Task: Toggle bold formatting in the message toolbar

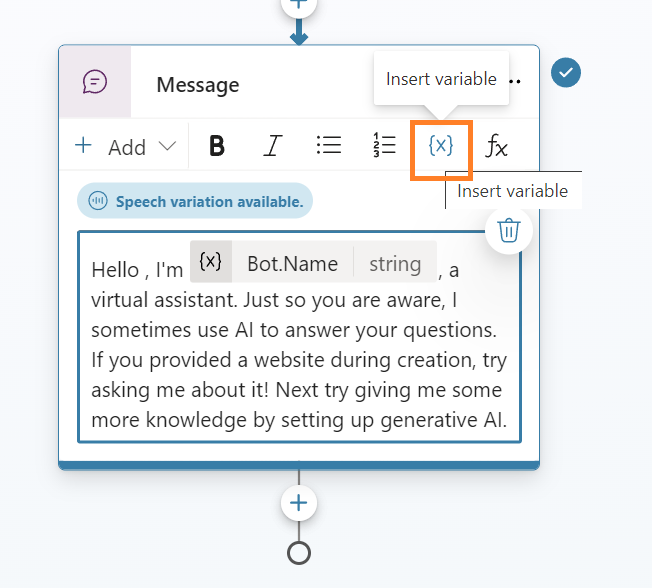Action: coord(217,147)
